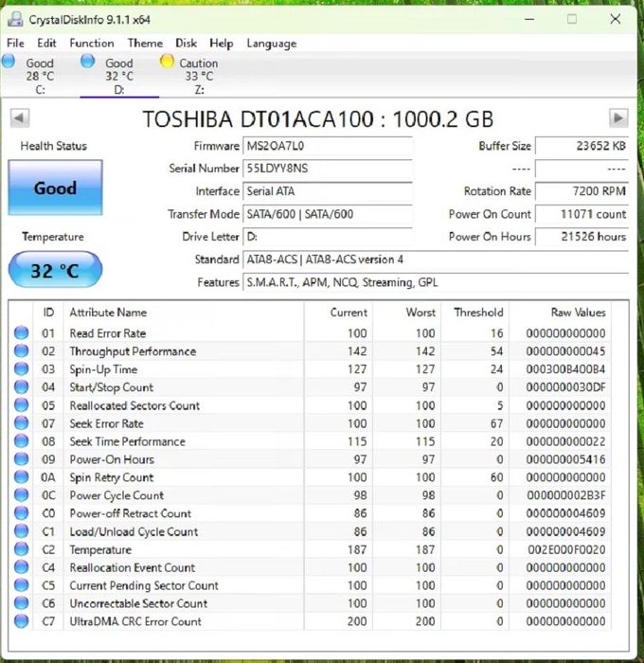Click status orb of Throughput Performance row

pyautogui.click(x=21, y=351)
